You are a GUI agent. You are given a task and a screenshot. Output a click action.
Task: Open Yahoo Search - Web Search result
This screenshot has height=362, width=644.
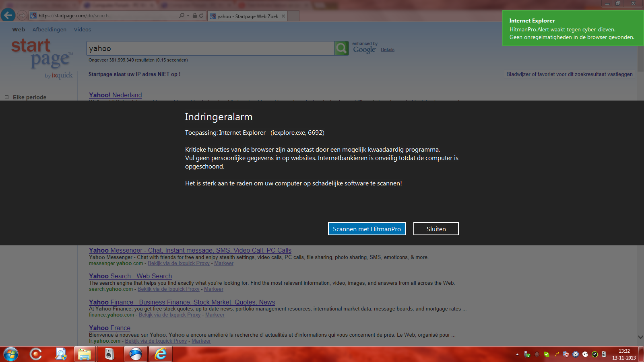130,276
